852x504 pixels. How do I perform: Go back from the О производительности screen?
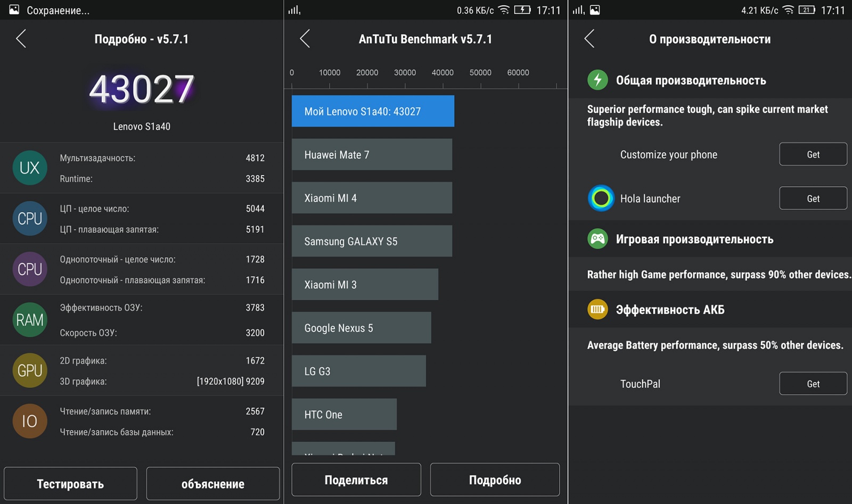tap(589, 38)
